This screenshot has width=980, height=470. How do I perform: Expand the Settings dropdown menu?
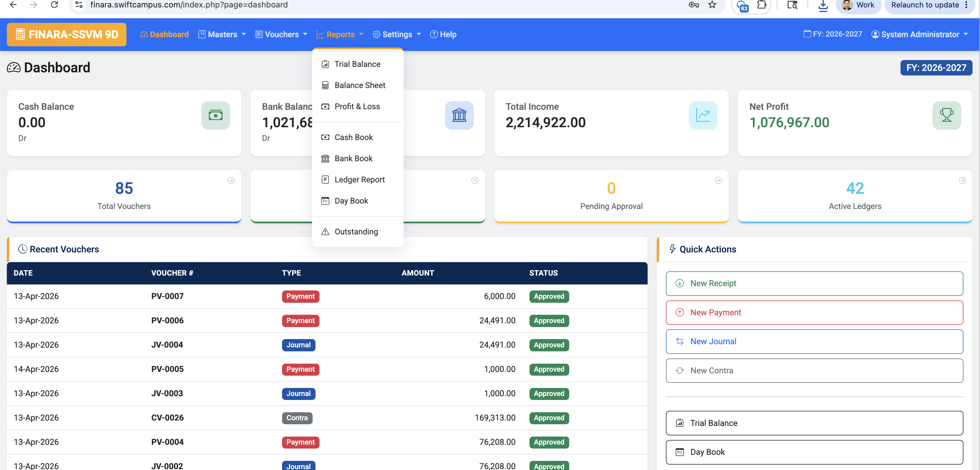click(397, 34)
